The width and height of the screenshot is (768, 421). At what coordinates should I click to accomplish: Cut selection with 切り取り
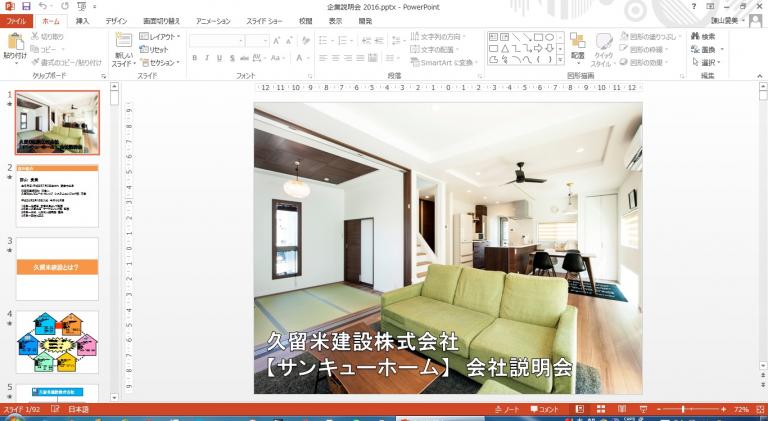point(48,36)
